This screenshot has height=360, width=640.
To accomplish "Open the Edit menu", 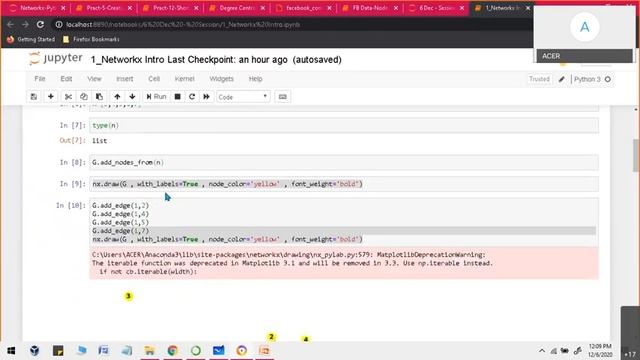I will pos(66,79).
